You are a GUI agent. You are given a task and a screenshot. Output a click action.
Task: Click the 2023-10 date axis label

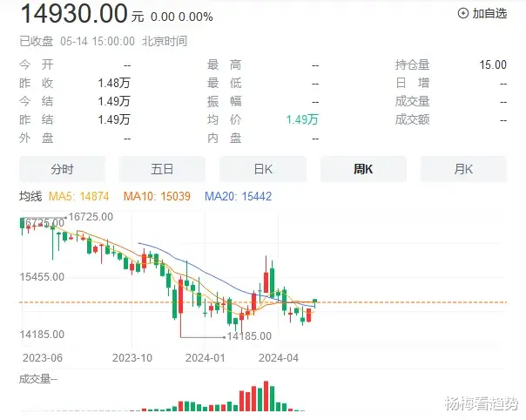pyautogui.click(x=132, y=358)
